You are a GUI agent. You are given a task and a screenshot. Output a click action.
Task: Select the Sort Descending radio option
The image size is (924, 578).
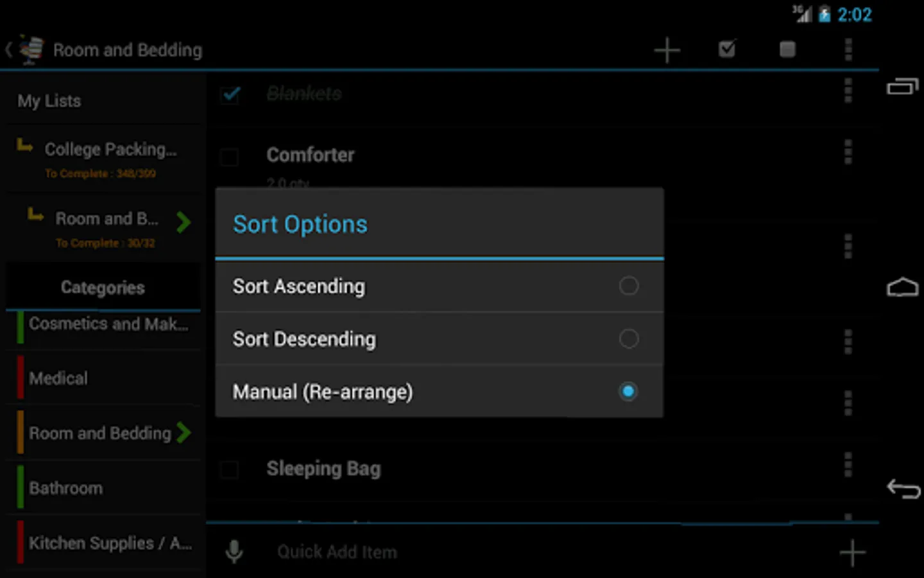click(628, 338)
